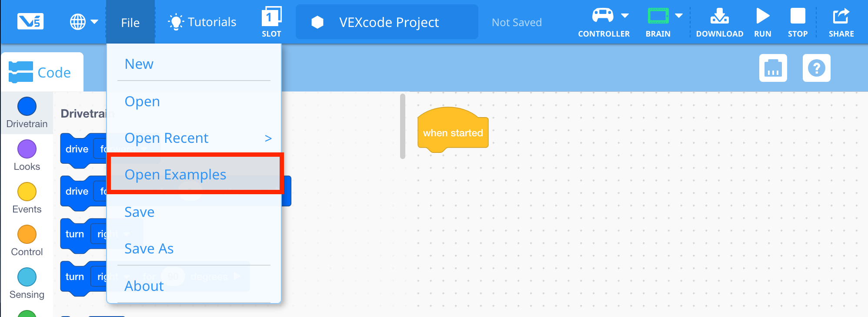Open the Tutorials menu

coord(202,21)
